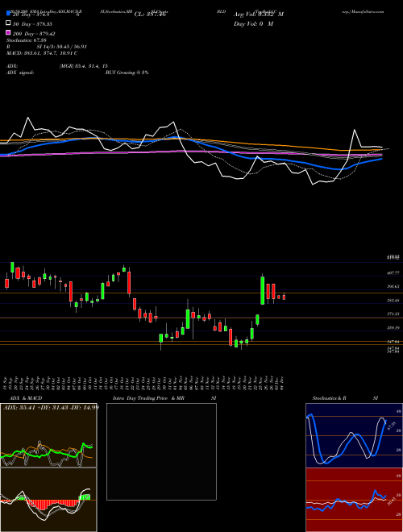Screen dimensions: 403x532
Task: Click the (MGR) 35.4, 31.4, 15 ADX values
Action: tap(83, 66)
